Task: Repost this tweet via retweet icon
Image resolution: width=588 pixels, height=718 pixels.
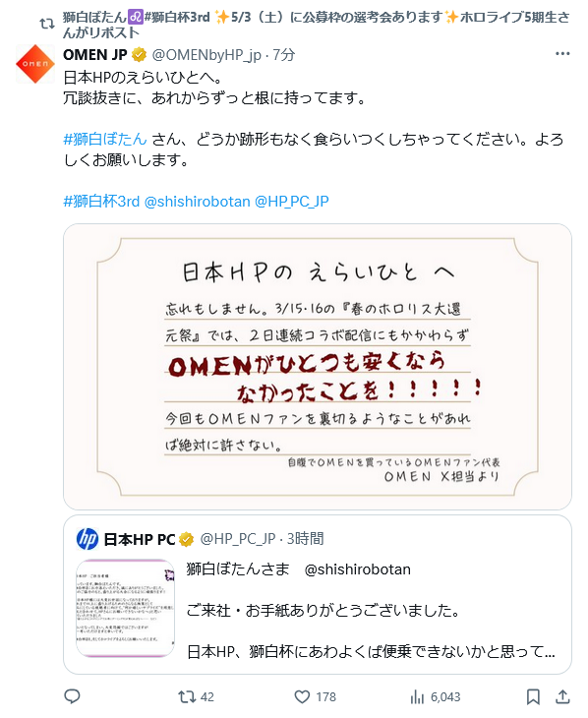Action: [x=187, y=697]
